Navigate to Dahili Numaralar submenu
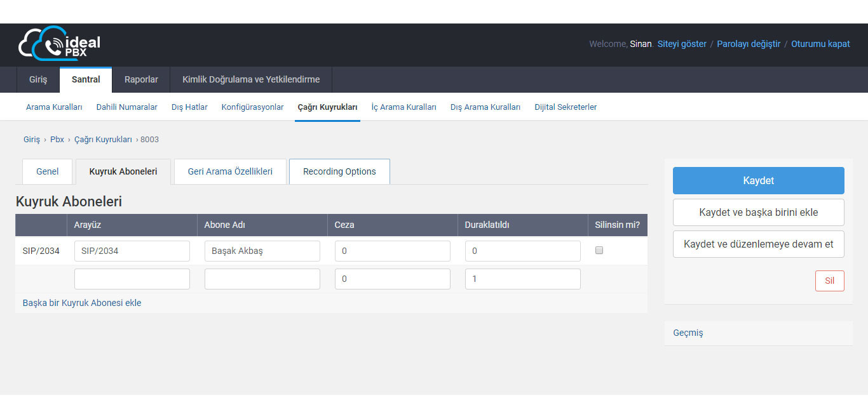The image size is (868, 419). tap(126, 107)
